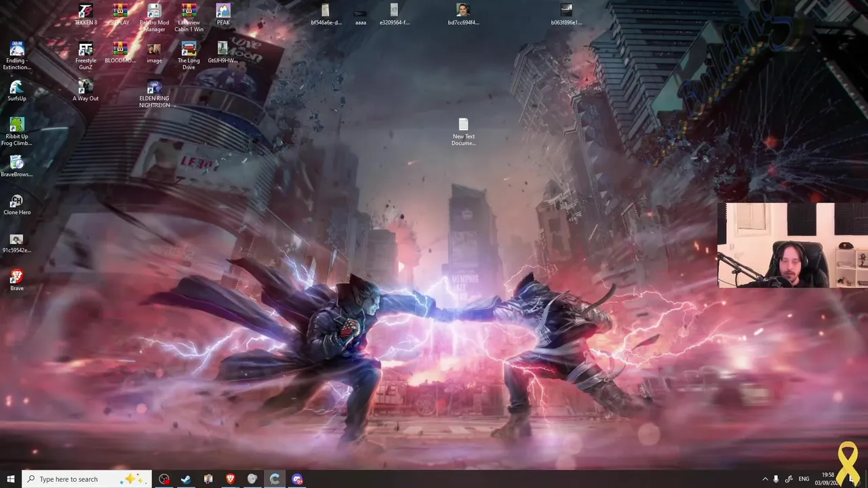The width and height of the screenshot is (868, 488).
Task: Select the New Text Document file
Action: pos(463,131)
